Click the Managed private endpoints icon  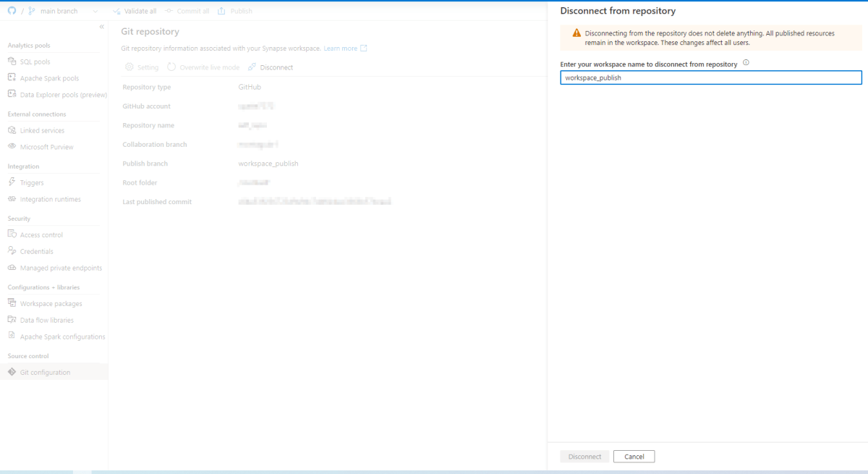[12, 268]
